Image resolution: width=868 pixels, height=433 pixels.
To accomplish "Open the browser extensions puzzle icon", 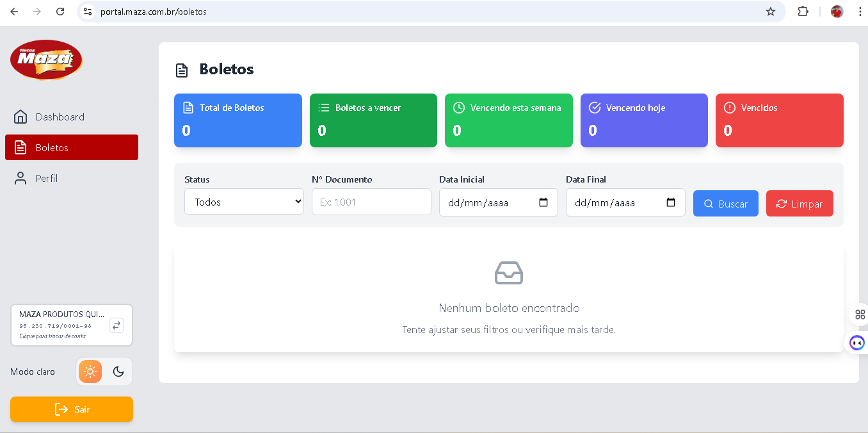I will click(x=803, y=12).
